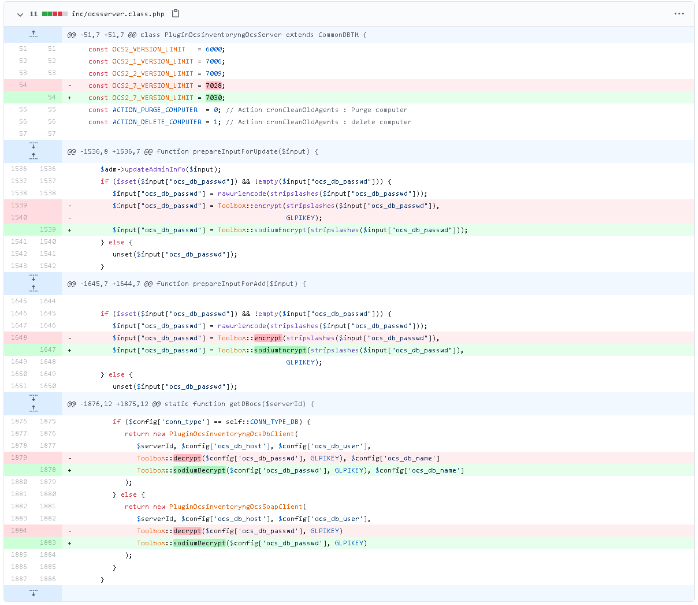Image resolution: width=698 pixels, height=605 pixels.
Task: Expand up arrow before prepareInputForAdd hunk
Action: click(33, 288)
